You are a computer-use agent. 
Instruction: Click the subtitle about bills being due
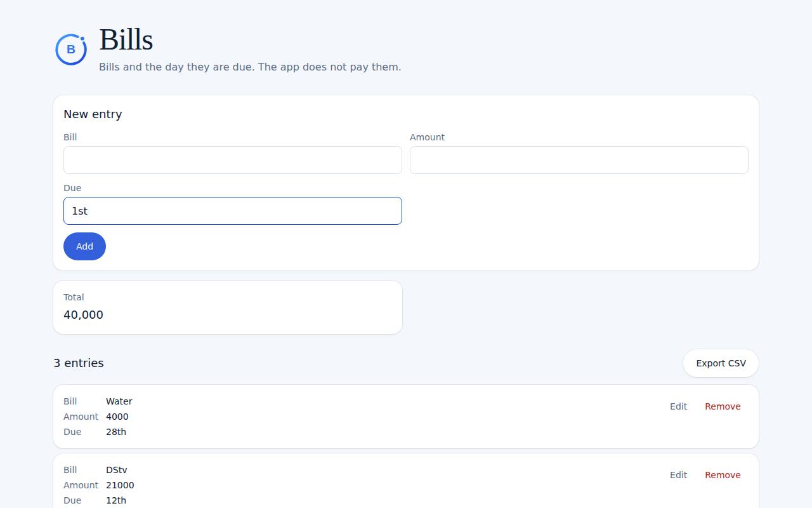click(250, 67)
